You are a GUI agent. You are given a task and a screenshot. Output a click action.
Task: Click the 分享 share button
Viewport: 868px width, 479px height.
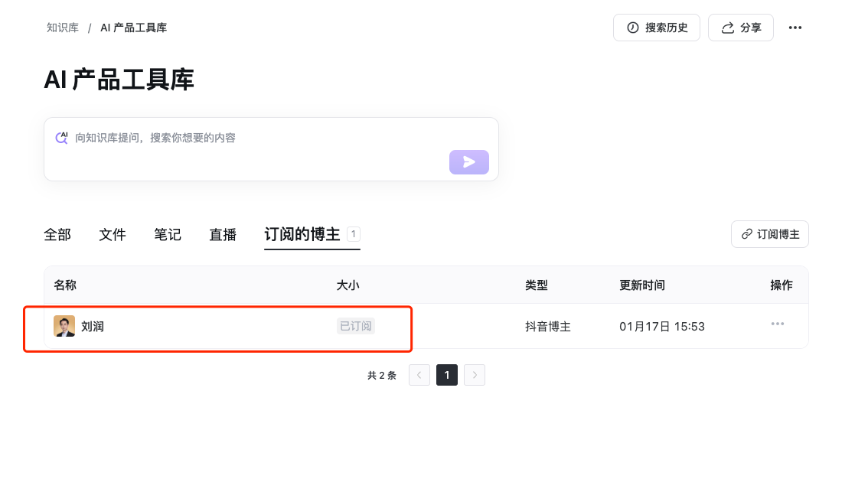[x=740, y=28]
